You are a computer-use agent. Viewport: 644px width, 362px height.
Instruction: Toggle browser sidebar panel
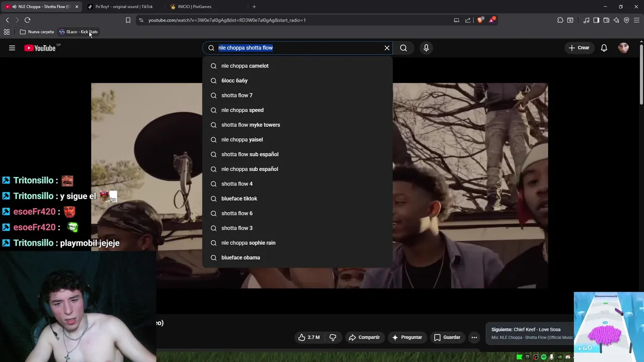(596, 20)
